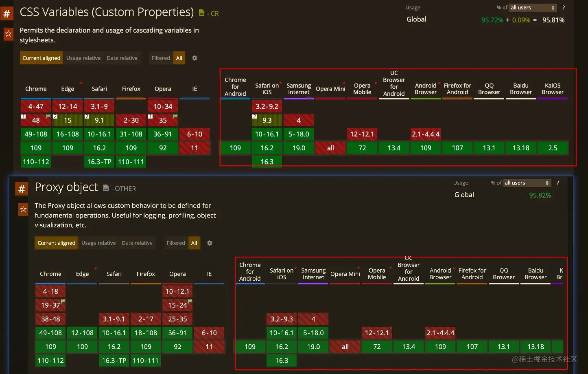Open all users dropdown for Proxy object
Screen dimensions: 588x374
pos(527,183)
